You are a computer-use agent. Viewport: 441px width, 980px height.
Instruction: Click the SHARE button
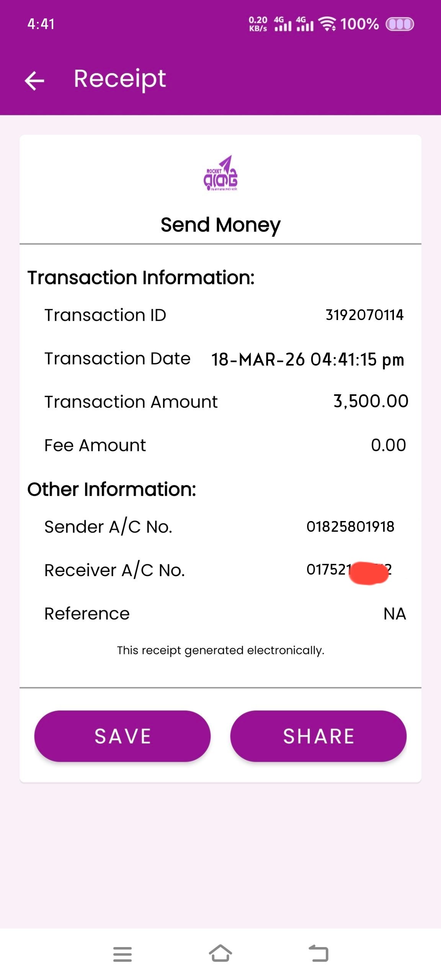[318, 736]
